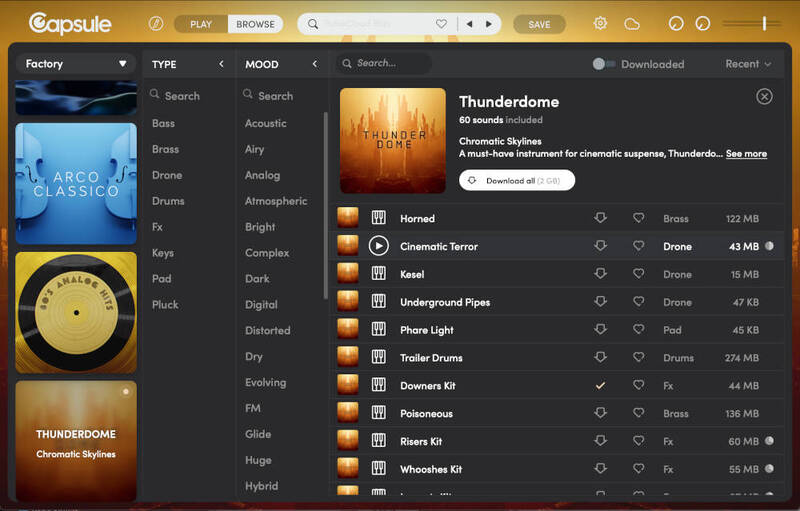Download the Underground Pipes sound

coord(601,301)
